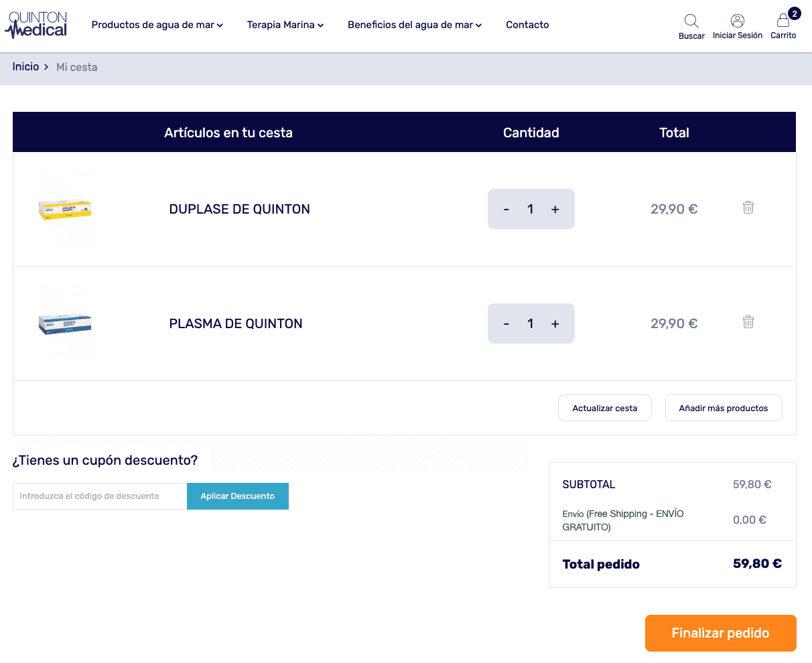Screen dimensions: 812x663
Task: Navigate to Inicio in the breadcrumb
Action: coord(25,67)
